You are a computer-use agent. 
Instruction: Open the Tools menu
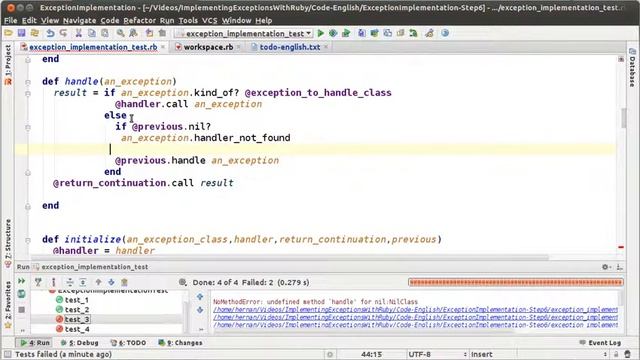tap(188, 20)
